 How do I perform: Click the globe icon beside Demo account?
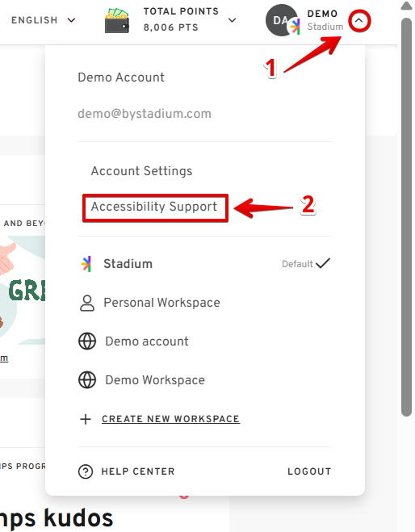coord(87,341)
